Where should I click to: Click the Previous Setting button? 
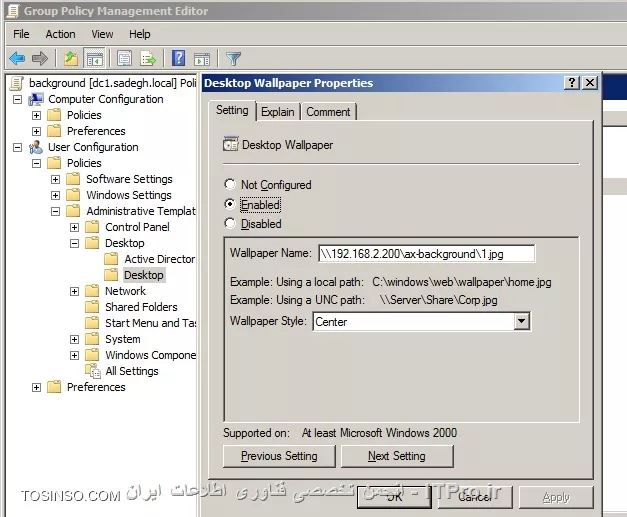coord(279,456)
